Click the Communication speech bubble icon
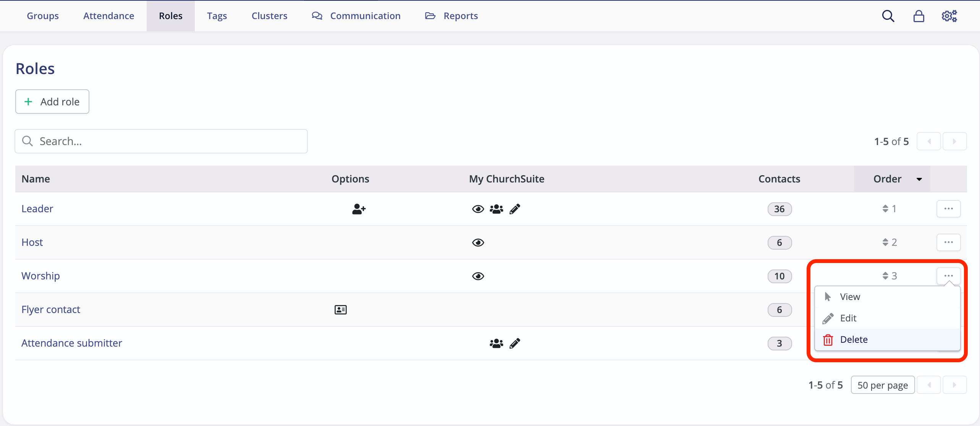The image size is (980, 426). pos(317,16)
